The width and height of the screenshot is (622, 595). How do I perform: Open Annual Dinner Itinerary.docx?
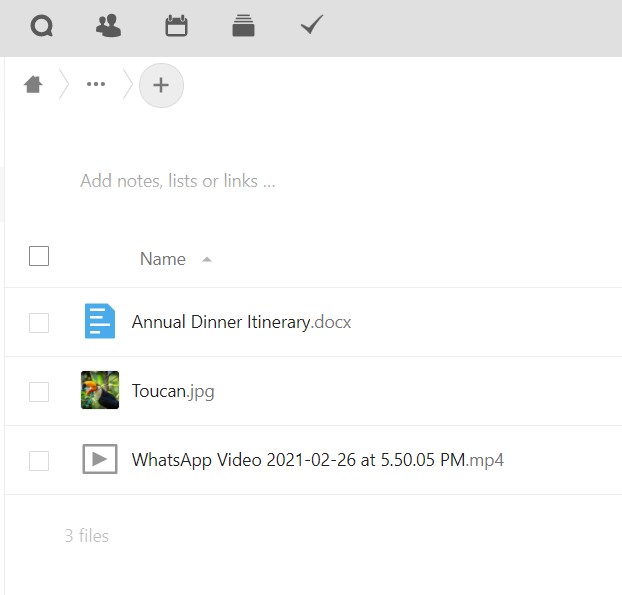(241, 322)
